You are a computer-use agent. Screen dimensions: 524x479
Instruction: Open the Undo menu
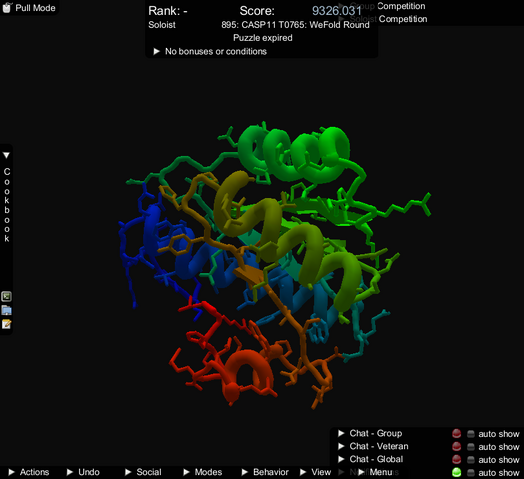pos(83,472)
